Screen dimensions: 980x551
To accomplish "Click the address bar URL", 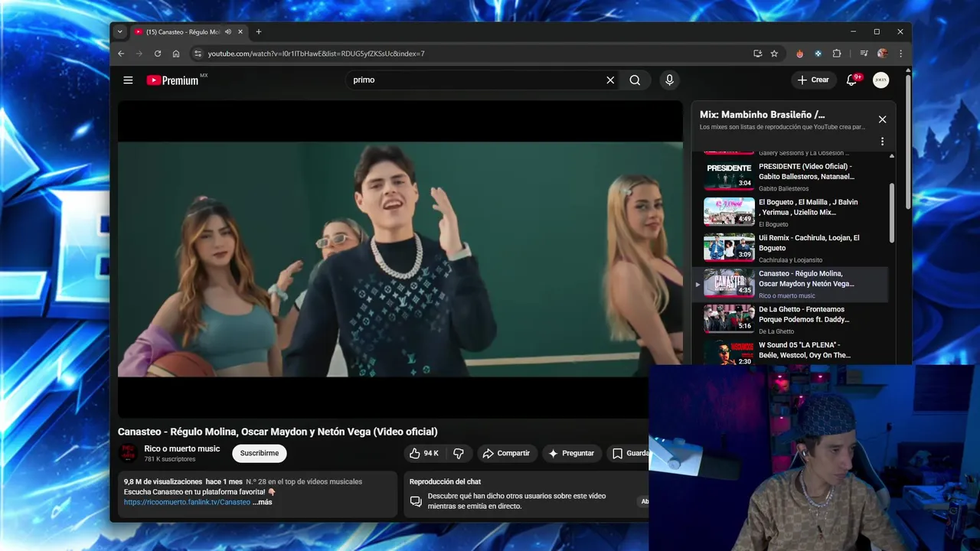I will click(x=316, y=54).
